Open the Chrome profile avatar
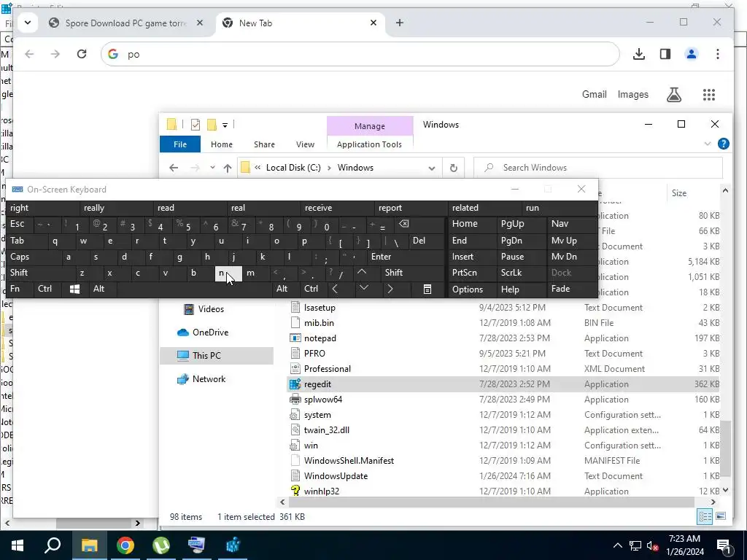Screen dimensions: 747x560 [692, 54]
